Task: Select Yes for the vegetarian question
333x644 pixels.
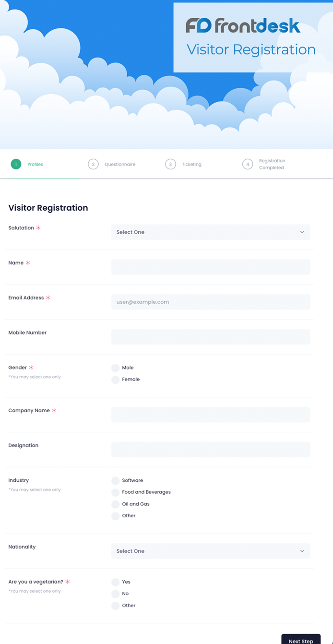Action: (115, 582)
